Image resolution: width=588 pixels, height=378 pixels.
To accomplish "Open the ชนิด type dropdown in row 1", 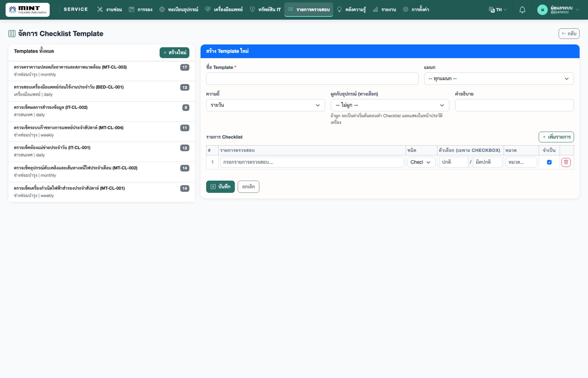I will (421, 162).
